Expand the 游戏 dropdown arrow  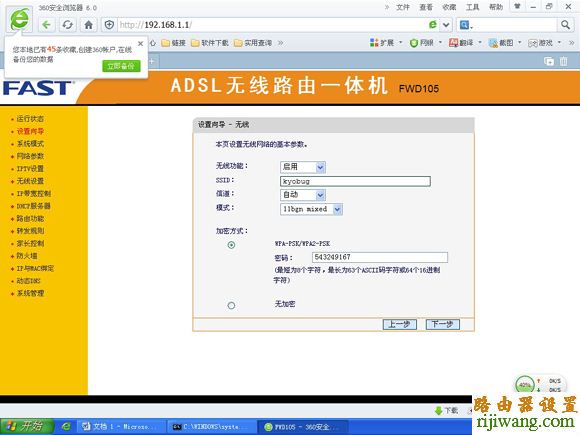[x=559, y=43]
